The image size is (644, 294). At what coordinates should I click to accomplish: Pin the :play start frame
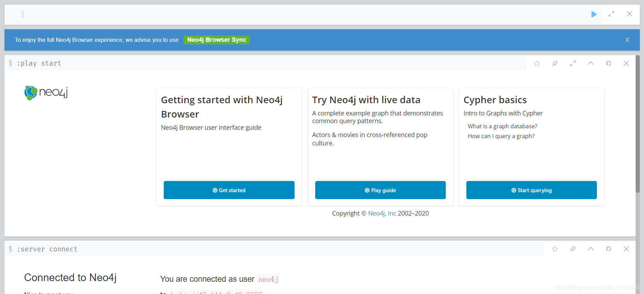(555, 63)
